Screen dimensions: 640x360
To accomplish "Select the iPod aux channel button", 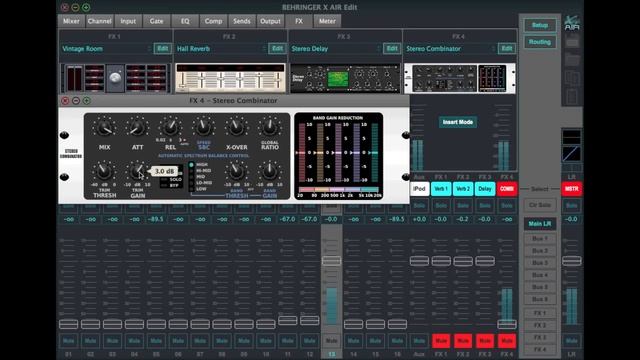I will point(419,189).
